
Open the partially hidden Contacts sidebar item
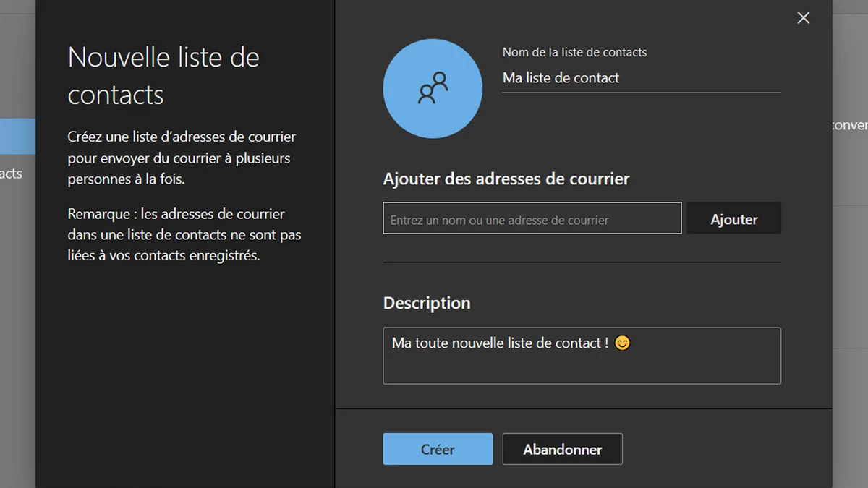[x=12, y=174]
